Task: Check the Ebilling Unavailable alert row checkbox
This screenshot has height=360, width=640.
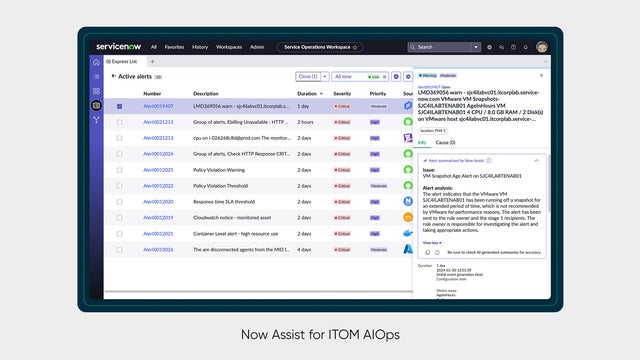Action: point(119,122)
